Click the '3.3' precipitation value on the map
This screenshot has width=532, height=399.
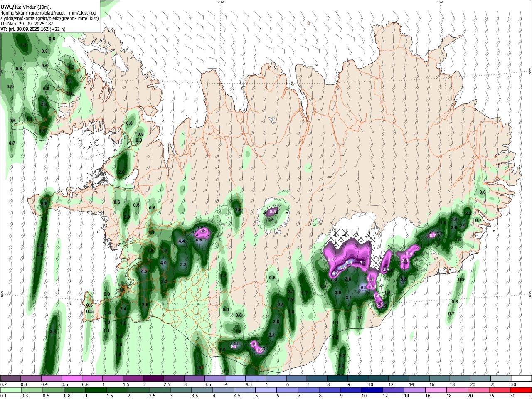click(183, 264)
